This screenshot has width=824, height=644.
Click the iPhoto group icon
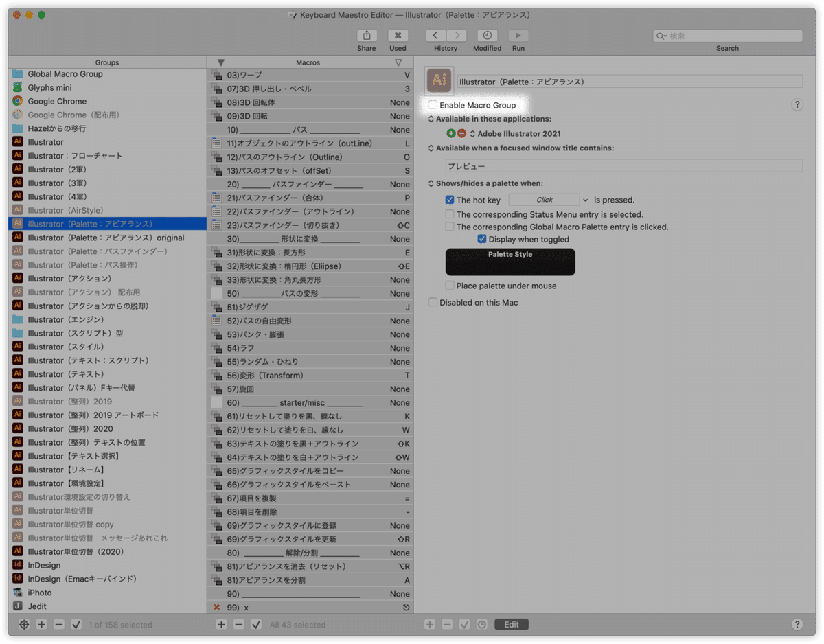(x=17, y=593)
